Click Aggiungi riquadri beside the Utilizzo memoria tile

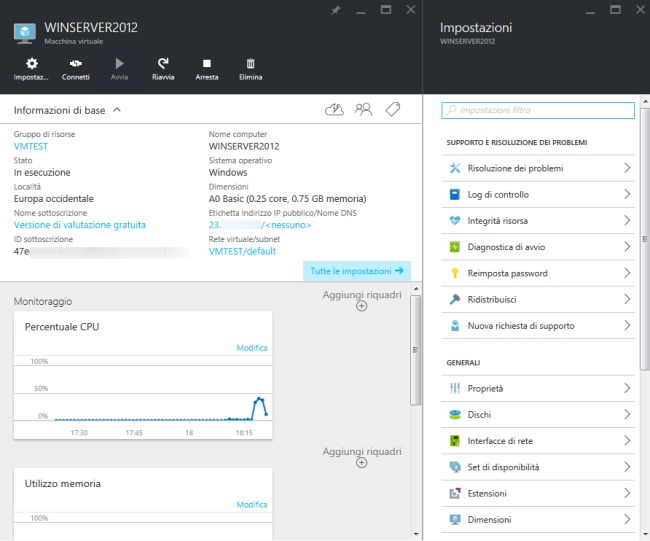(x=362, y=457)
